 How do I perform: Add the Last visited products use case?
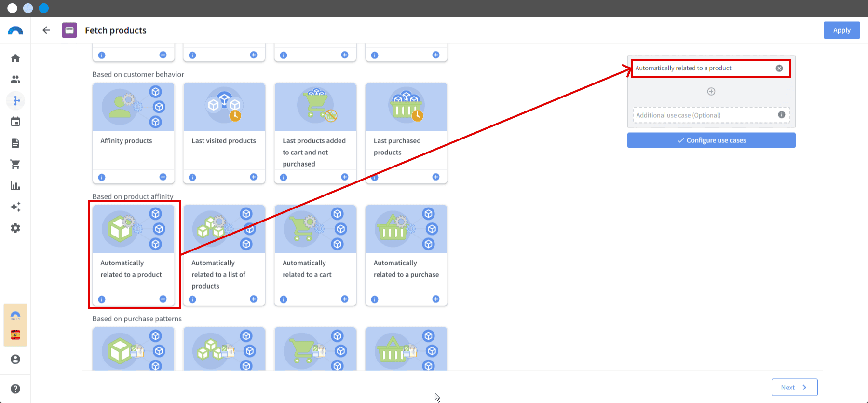254,177
